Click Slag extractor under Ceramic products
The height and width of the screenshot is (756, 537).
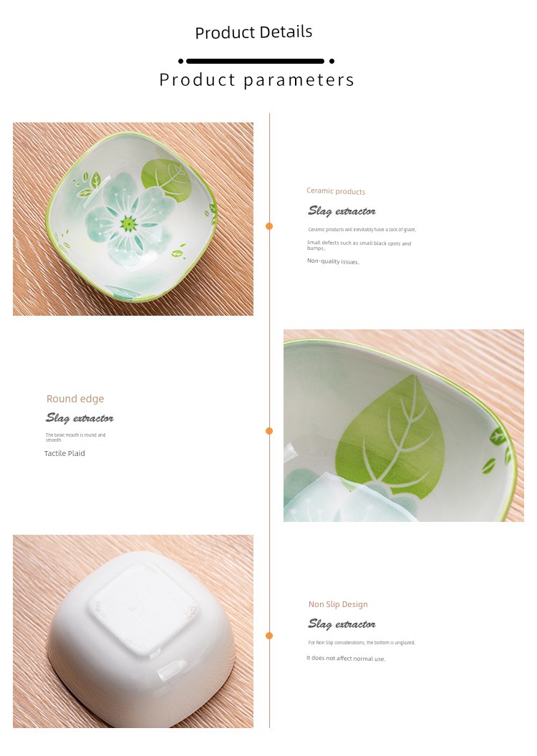342,211
